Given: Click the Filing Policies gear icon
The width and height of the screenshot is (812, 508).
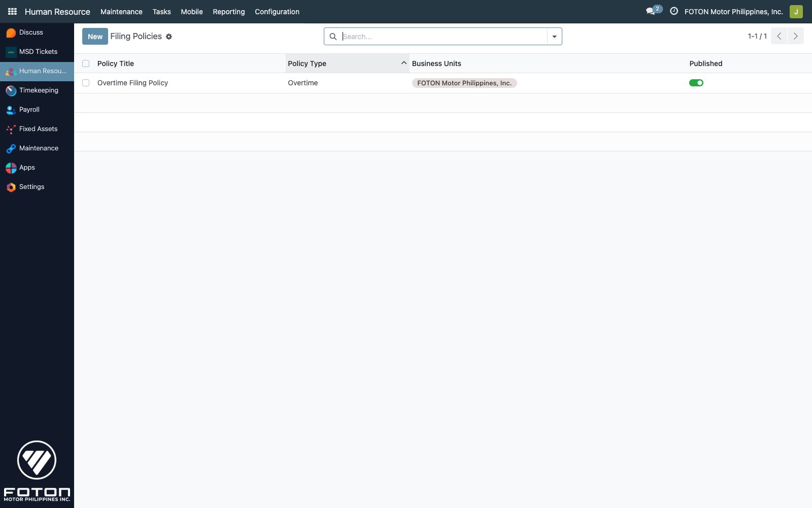Looking at the screenshot, I should [x=169, y=37].
